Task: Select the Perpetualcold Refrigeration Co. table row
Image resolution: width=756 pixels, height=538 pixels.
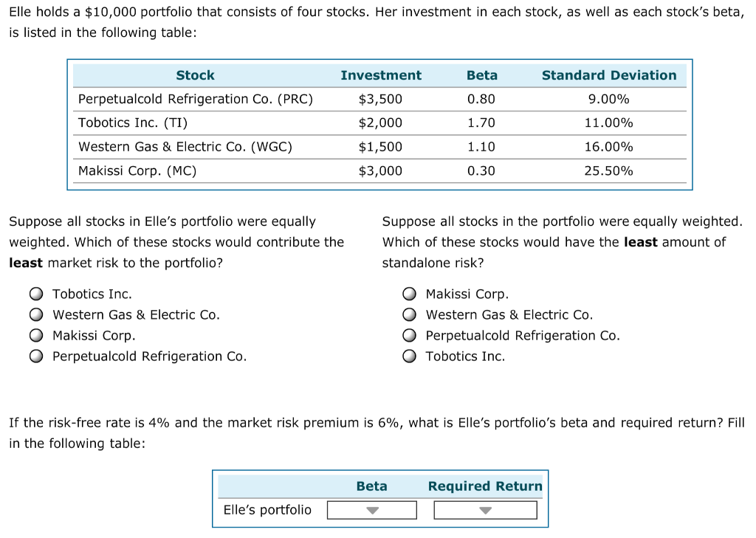Action: coord(195,99)
